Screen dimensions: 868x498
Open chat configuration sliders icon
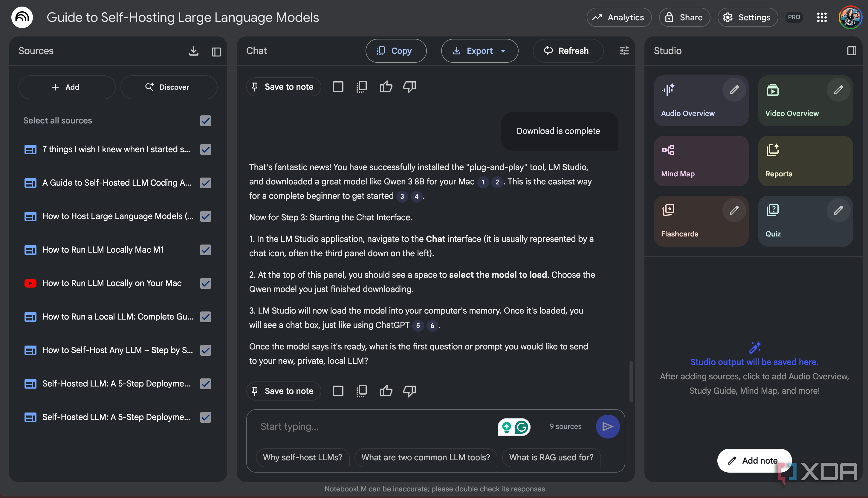pyautogui.click(x=624, y=51)
